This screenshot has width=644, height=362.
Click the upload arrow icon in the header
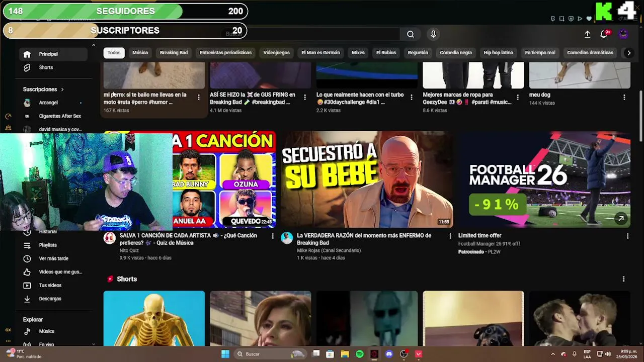click(x=587, y=34)
